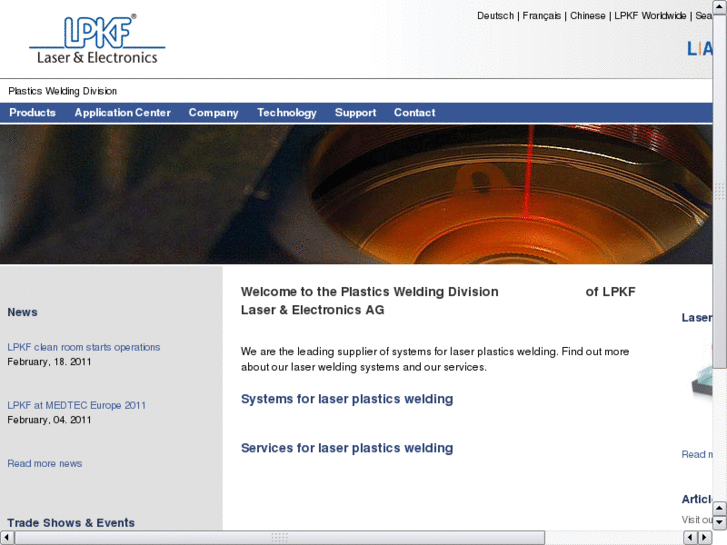Open the Chinese version link
This screenshot has height=545, width=727.
587,16
